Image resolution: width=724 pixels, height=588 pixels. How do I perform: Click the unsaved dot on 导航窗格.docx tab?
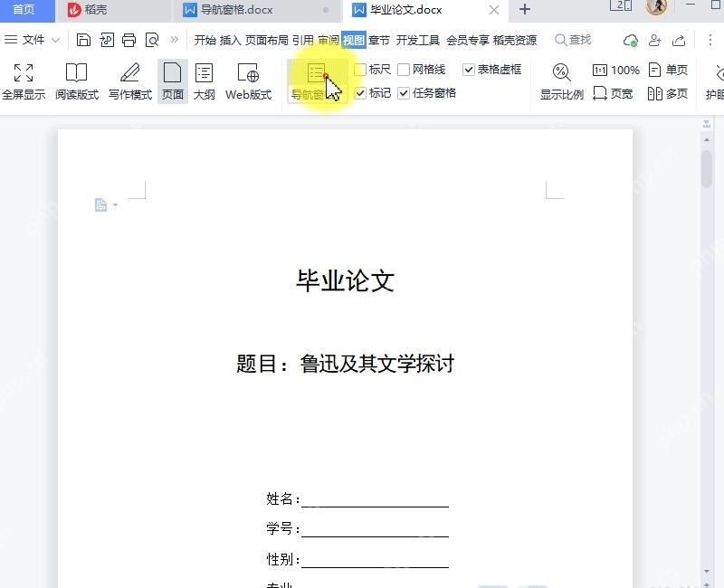(x=326, y=10)
